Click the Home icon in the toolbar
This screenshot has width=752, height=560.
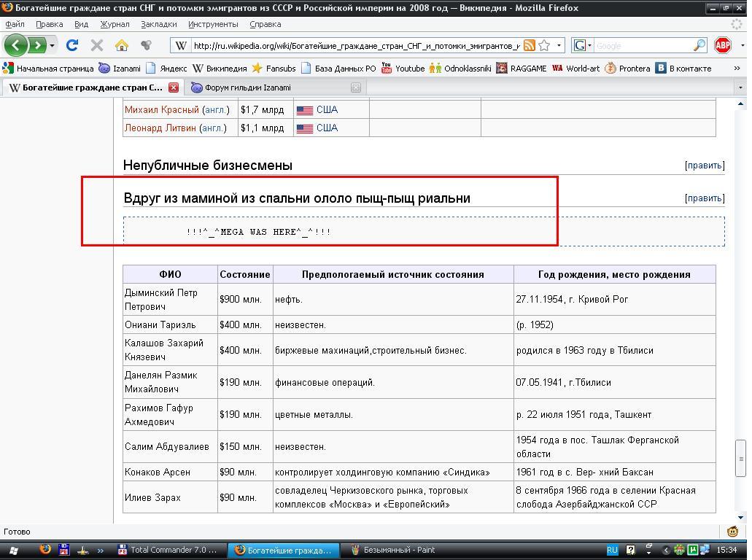point(122,45)
